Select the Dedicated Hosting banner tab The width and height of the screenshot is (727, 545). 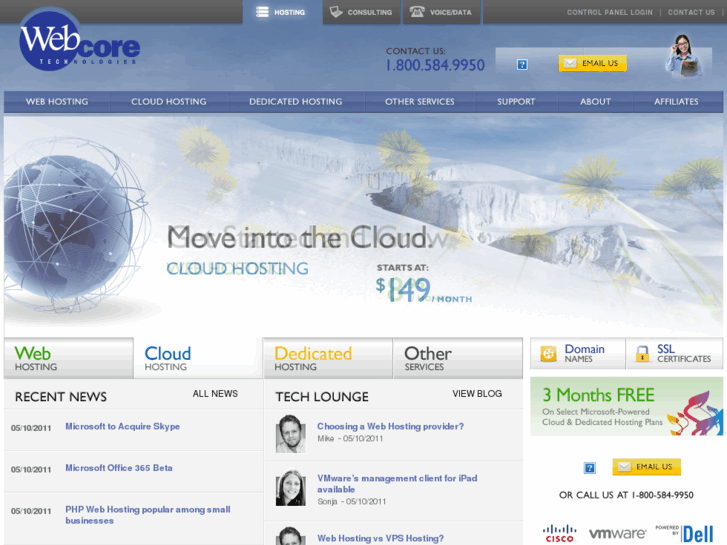328,358
